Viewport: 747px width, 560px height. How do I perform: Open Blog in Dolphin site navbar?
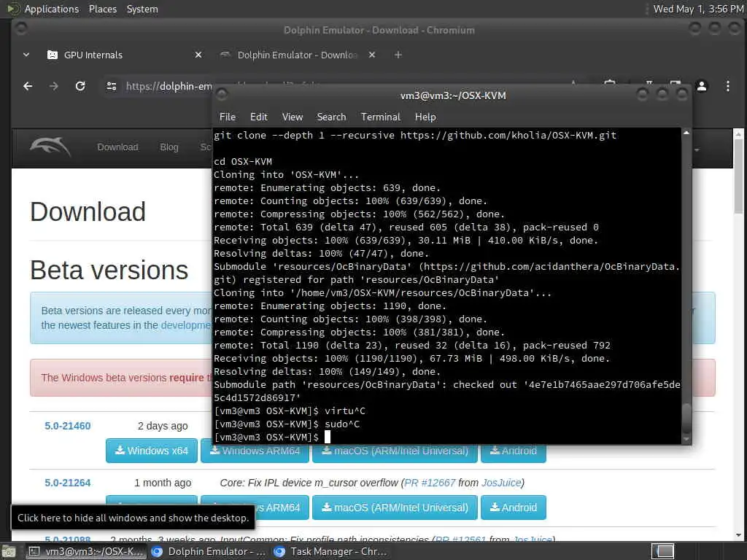[169, 147]
